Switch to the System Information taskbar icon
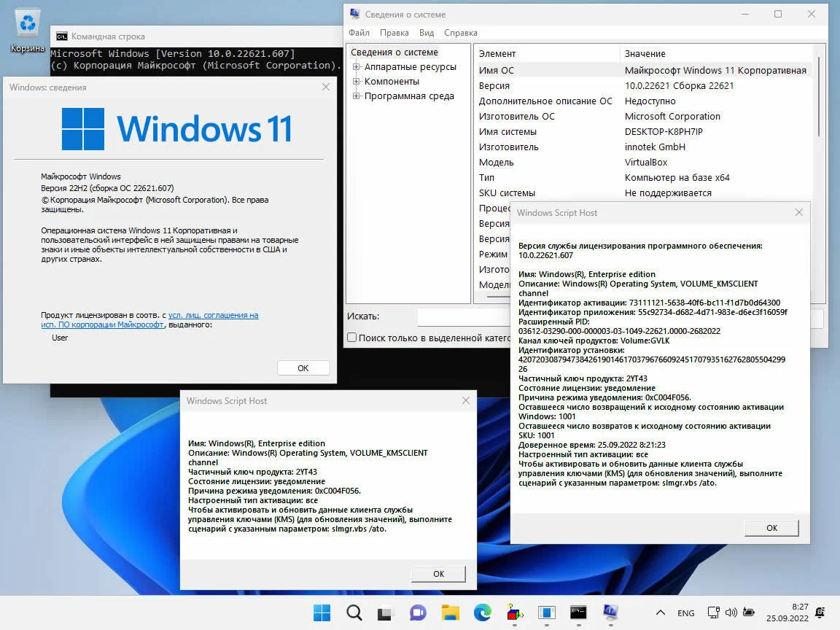 coord(610,612)
